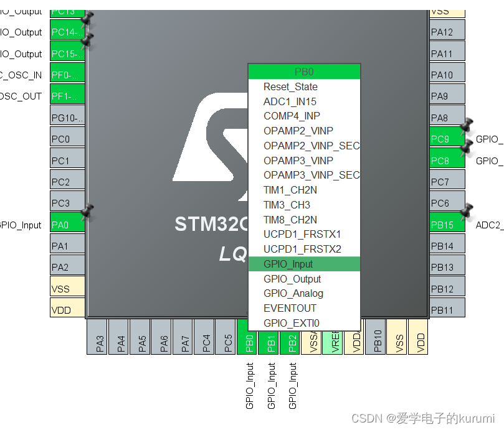Click the PB10 pin on the bottom edge
The height and width of the screenshot is (430, 504).
376,337
